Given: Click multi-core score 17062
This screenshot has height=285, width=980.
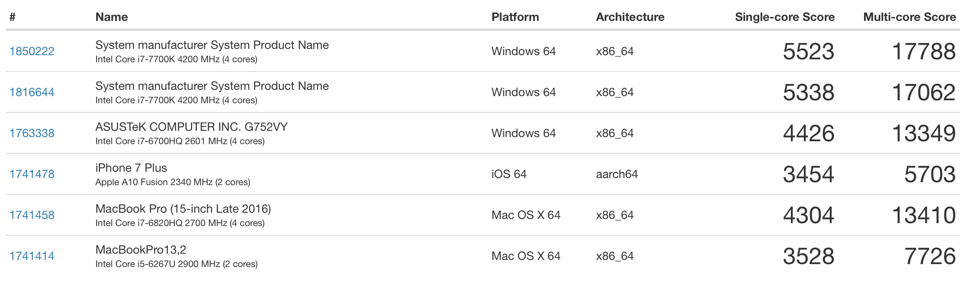Looking at the screenshot, I should (x=924, y=93).
